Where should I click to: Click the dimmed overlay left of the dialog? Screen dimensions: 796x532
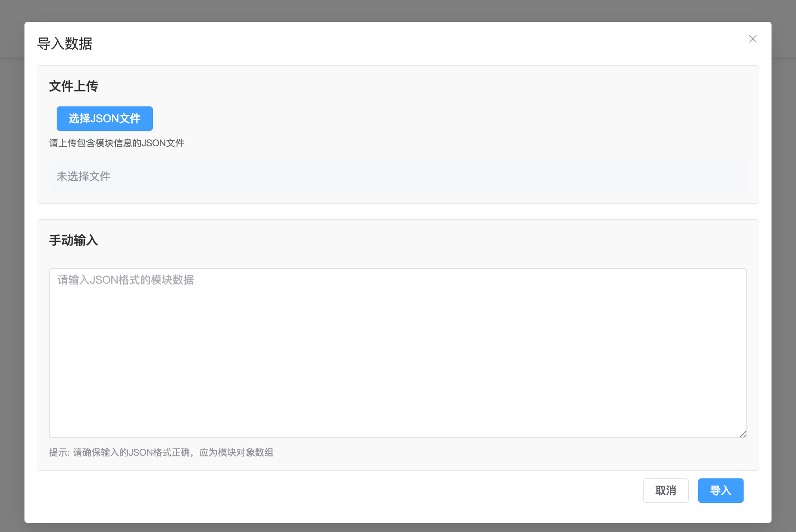point(12,275)
